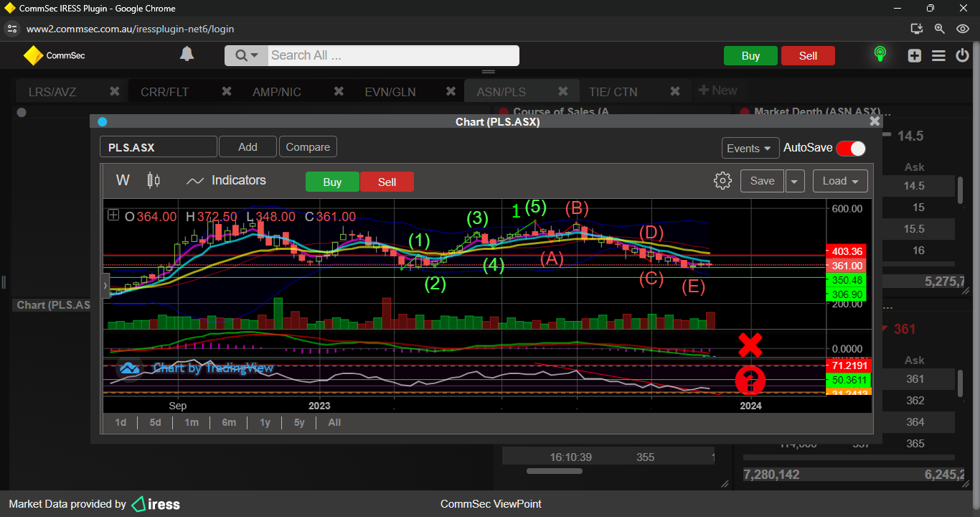Screen dimensions: 980x517
Task: Click the CommSec logo
Action: coord(55,55)
